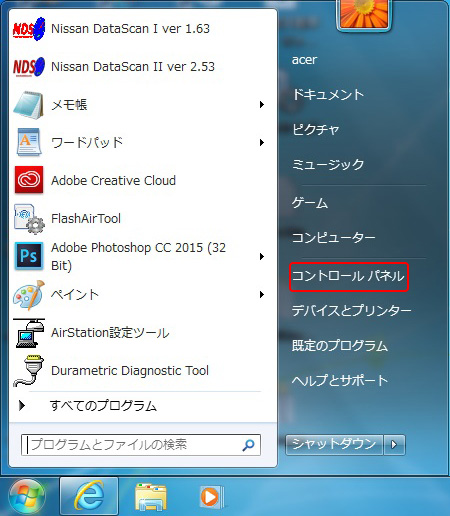Open デバイスとプリンター
Screen dimensions: 450x516
pyautogui.click(x=352, y=311)
